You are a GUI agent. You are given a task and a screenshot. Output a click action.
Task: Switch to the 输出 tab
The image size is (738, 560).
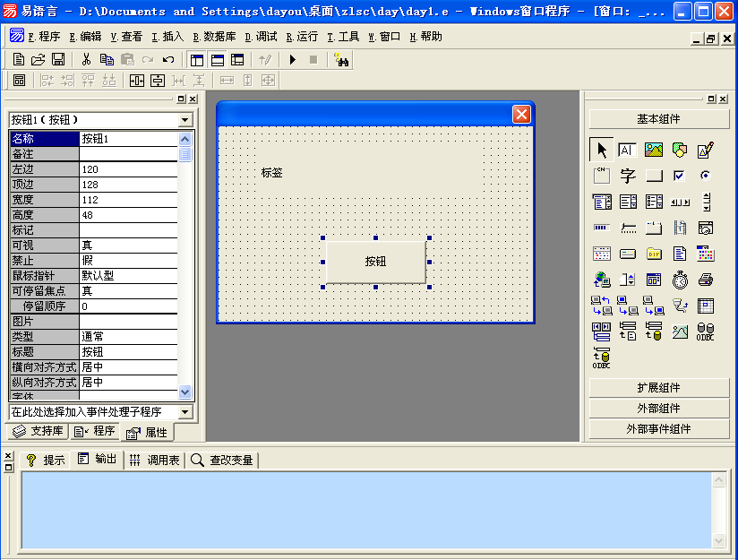tap(98, 460)
